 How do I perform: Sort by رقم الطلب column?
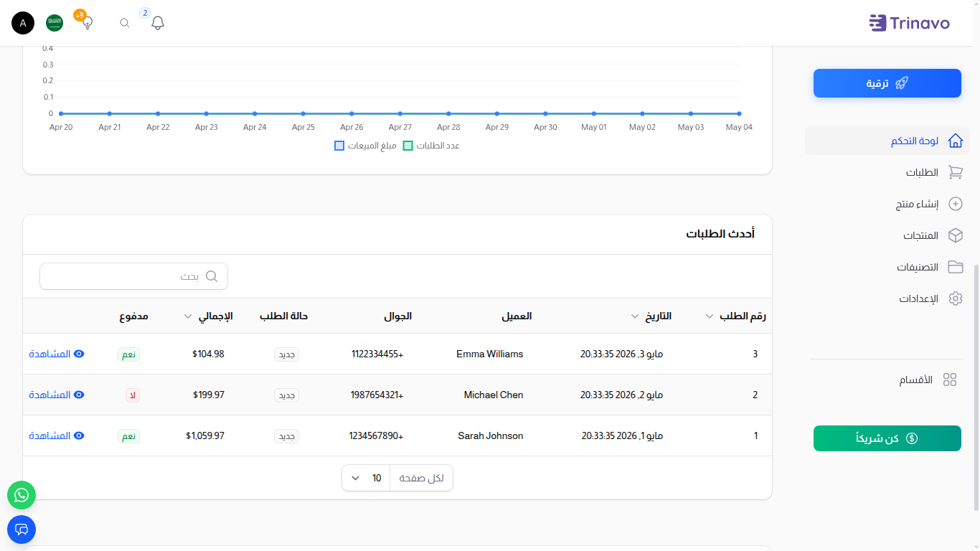pos(736,316)
